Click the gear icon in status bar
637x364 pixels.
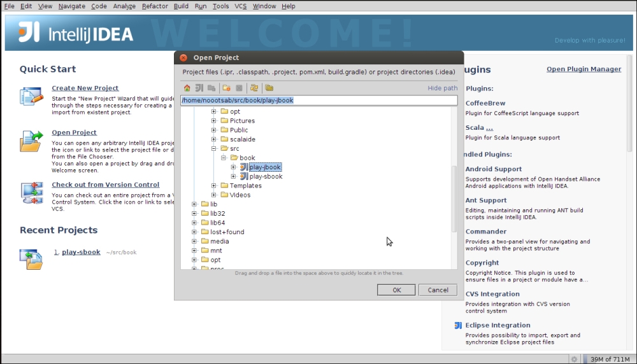click(574, 359)
